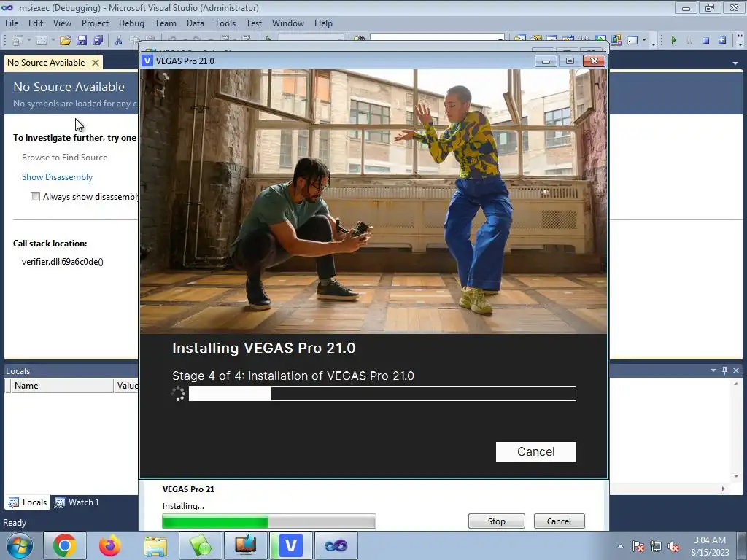This screenshot has width=747, height=560.
Task: Open Google Chrome from taskbar
Action: pyautogui.click(x=65, y=545)
